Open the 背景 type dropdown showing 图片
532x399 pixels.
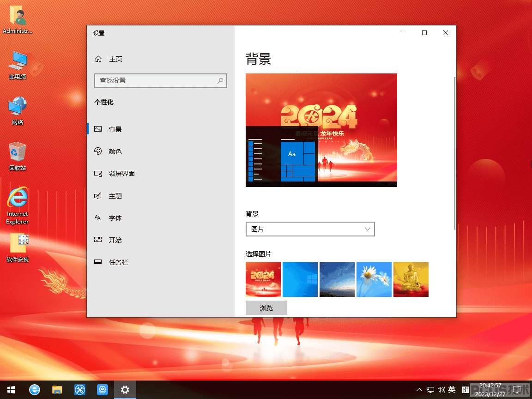pyautogui.click(x=310, y=229)
